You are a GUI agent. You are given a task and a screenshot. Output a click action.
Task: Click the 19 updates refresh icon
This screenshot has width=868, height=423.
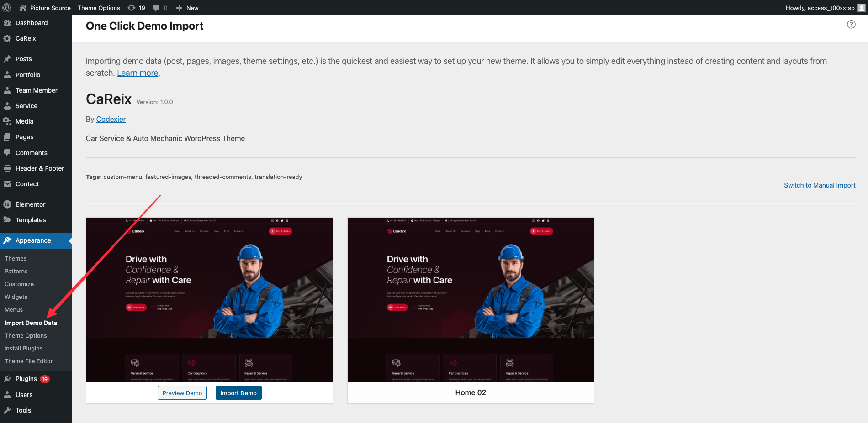(x=132, y=8)
